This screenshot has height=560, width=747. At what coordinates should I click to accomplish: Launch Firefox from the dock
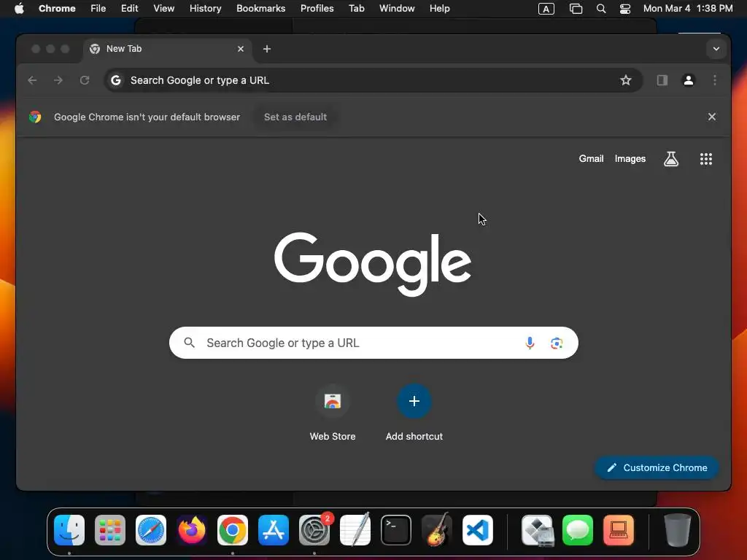(x=192, y=530)
